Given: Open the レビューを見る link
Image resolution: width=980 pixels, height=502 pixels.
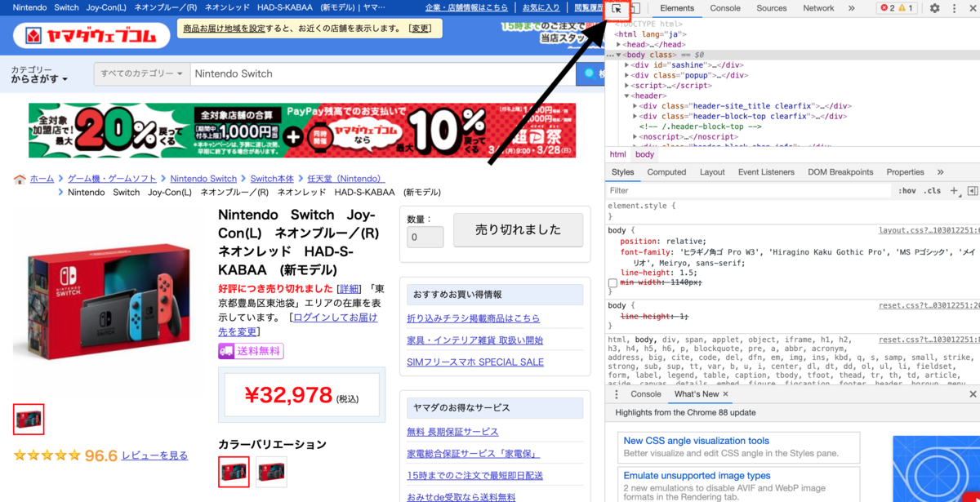Looking at the screenshot, I should tap(155, 455).
